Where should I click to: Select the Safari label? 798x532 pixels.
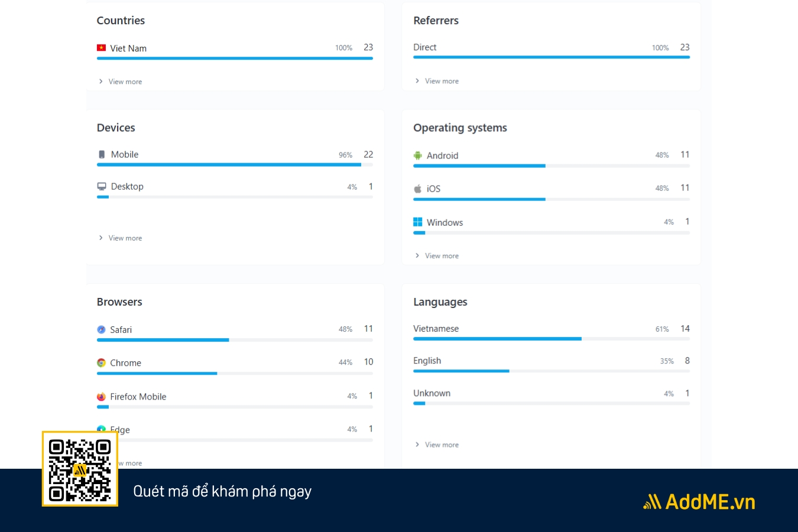pos(121,330)
